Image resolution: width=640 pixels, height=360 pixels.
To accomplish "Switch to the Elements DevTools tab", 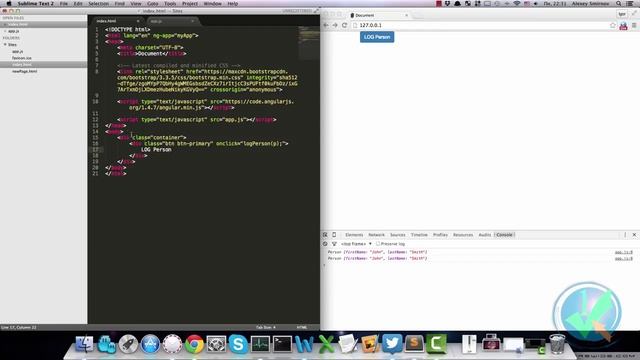I will point(354,235).
